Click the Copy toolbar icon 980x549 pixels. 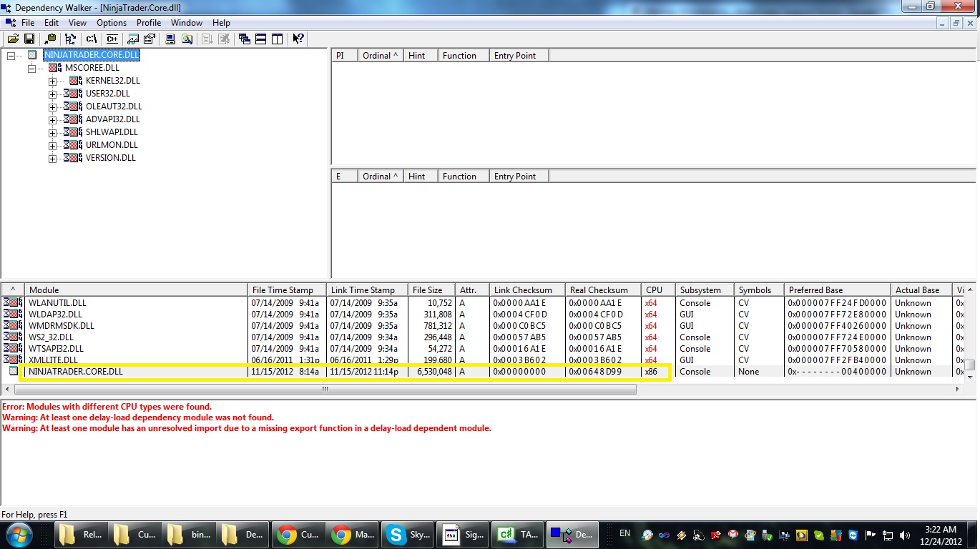click(51, 39)
